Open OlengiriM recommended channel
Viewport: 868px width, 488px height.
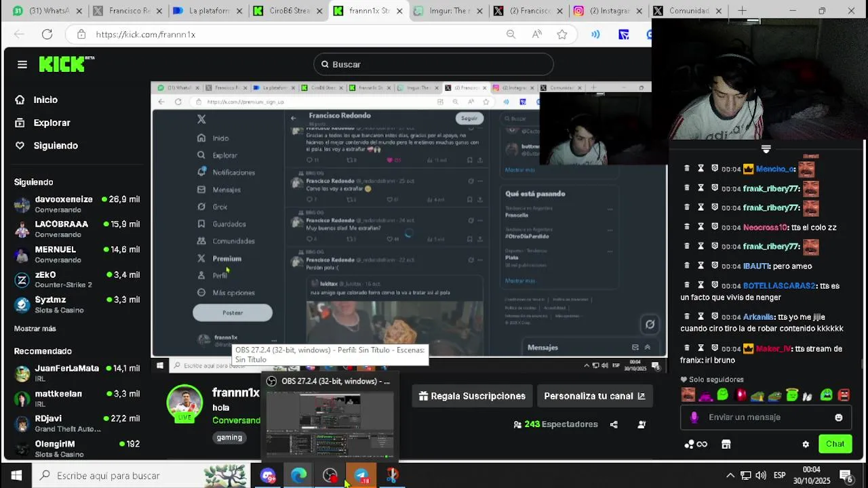(77, 449)
